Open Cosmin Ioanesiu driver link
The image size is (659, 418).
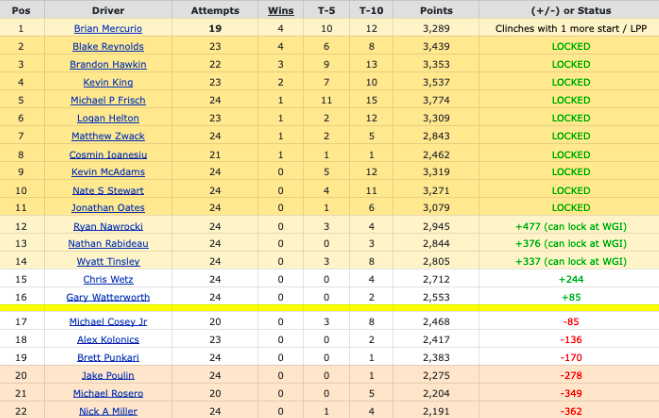pyautogui.click(x=108, y=155)
